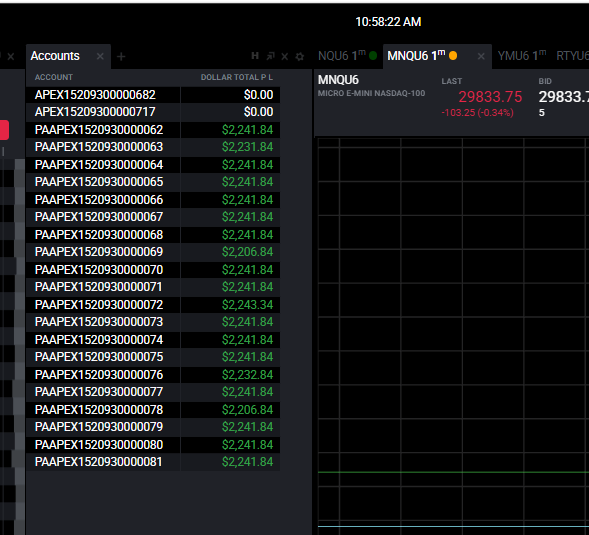Select account PAAPEX1520930000071

click(x=98, y=287)
